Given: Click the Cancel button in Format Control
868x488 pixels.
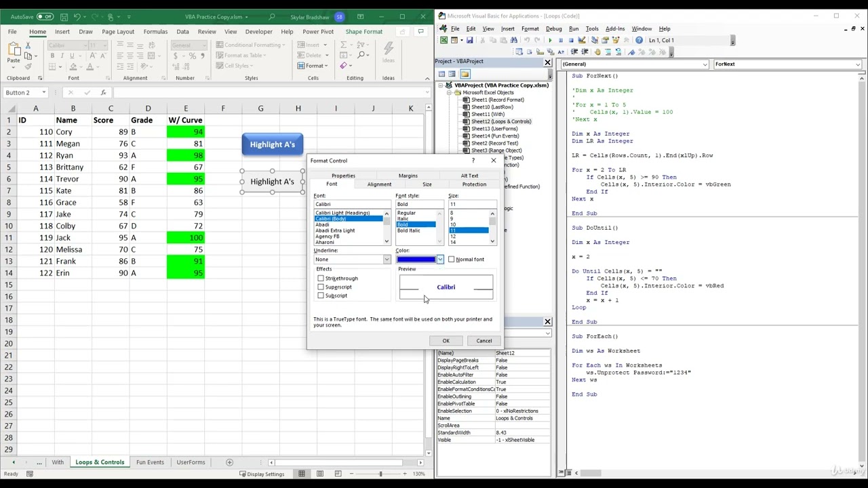Looking at the screenshot, I should point(484,341).
